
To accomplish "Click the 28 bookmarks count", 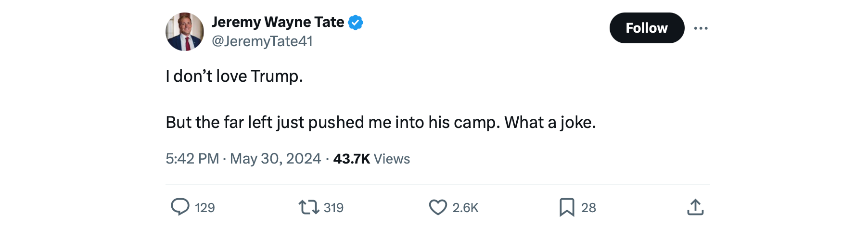I will coord(588,208).
